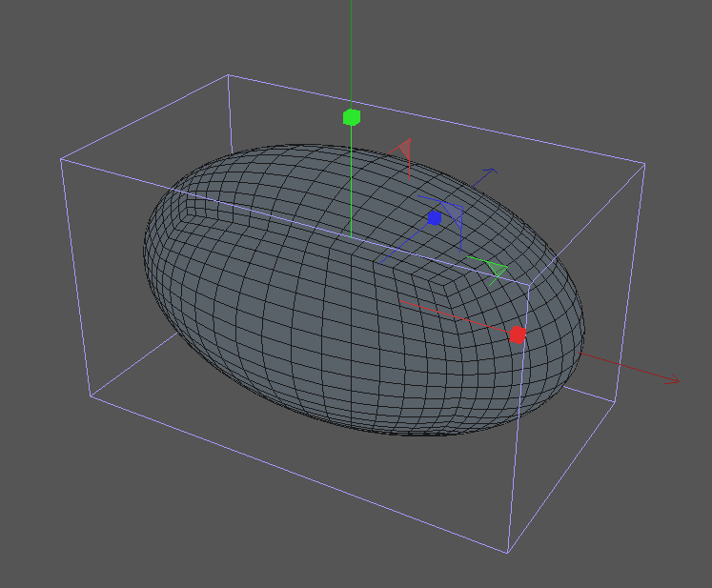Click the bounding box front left bottom corner
This screenshot has height=588, width=712.
[91, 395]
